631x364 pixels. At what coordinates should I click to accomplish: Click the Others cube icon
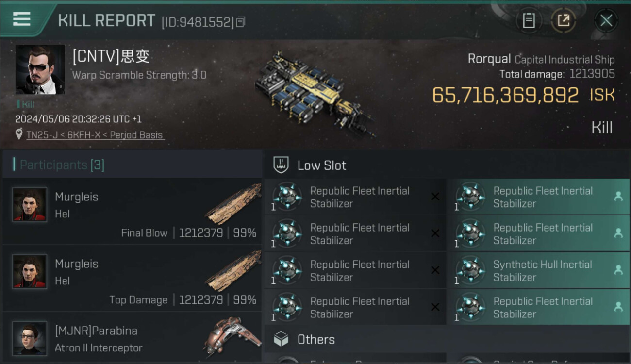click(x=281, y=339)
